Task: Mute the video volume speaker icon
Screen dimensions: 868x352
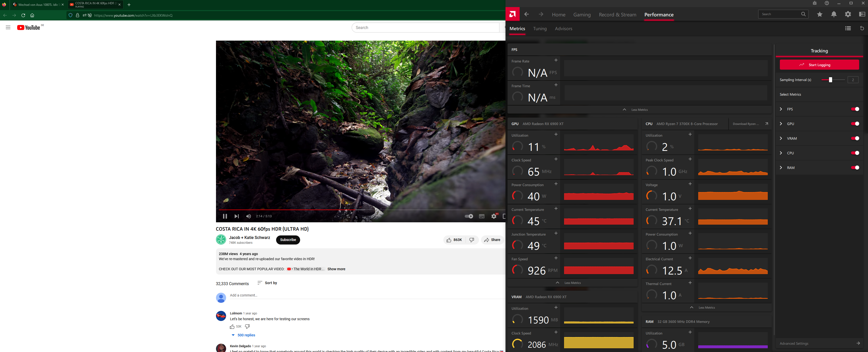Action: (x=248, y=216)
